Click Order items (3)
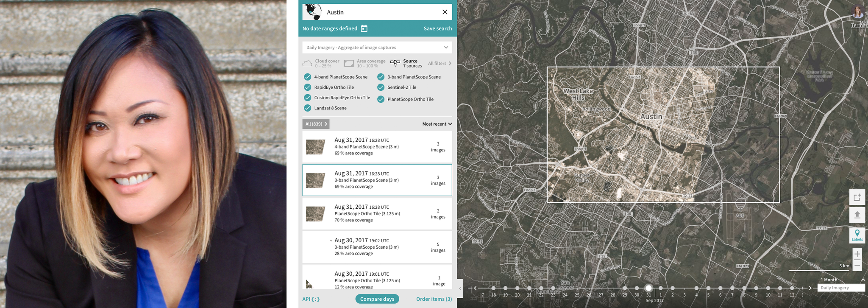 [434, 299]
